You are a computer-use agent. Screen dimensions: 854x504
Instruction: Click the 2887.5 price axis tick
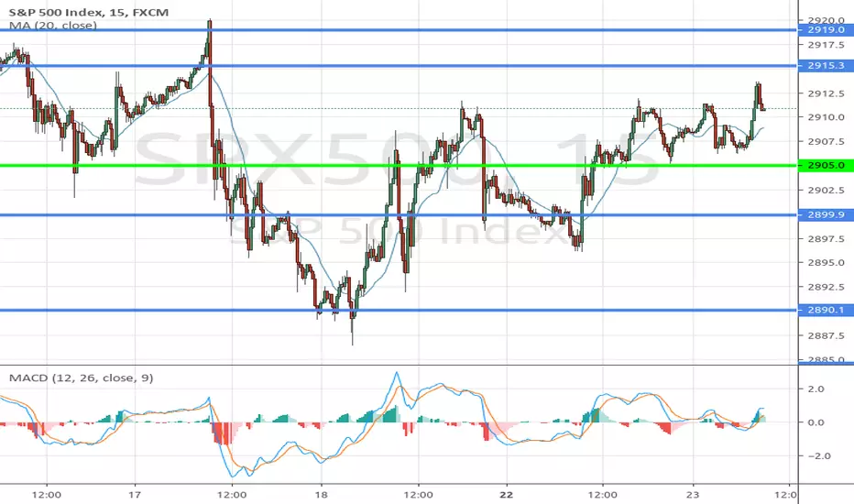coord(827,335)
